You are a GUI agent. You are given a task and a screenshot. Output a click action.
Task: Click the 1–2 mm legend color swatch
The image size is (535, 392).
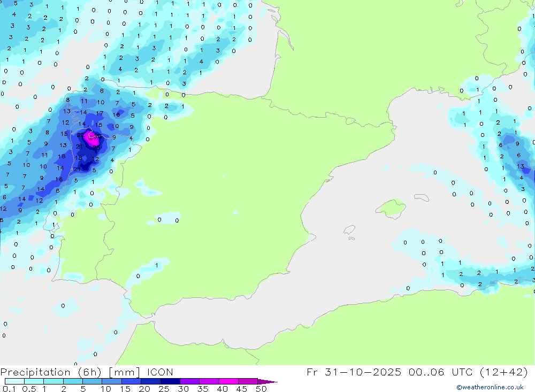click(x=53, y=381)
